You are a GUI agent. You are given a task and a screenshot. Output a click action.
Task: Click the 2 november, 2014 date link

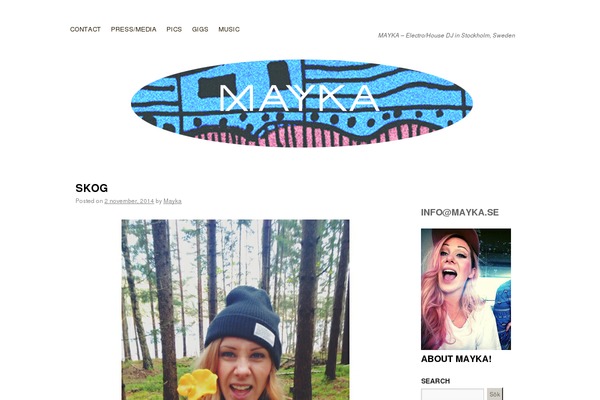(x=129, y=201)
